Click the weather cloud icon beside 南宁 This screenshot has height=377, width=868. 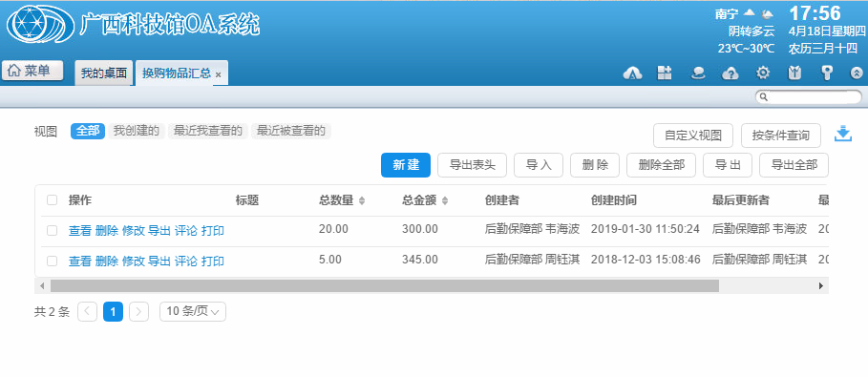pos(749,12)
